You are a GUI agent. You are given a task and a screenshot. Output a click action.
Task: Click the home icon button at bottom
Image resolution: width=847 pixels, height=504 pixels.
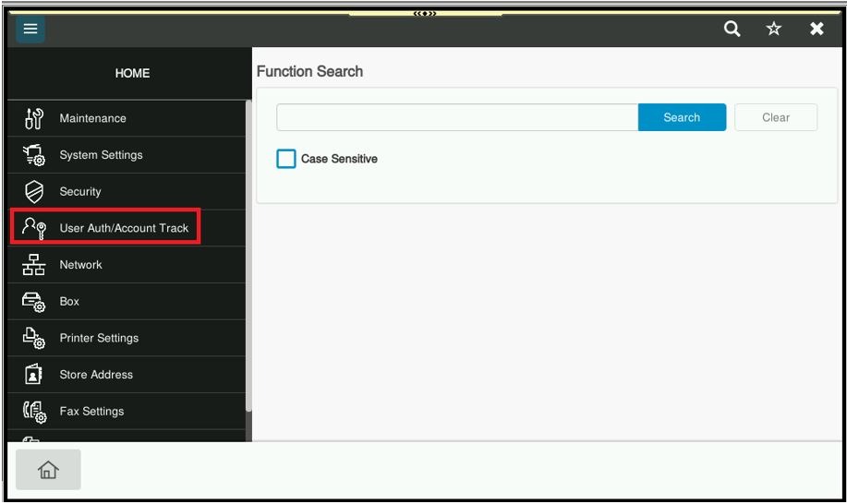pyautogui.click(x=48, y=471)
